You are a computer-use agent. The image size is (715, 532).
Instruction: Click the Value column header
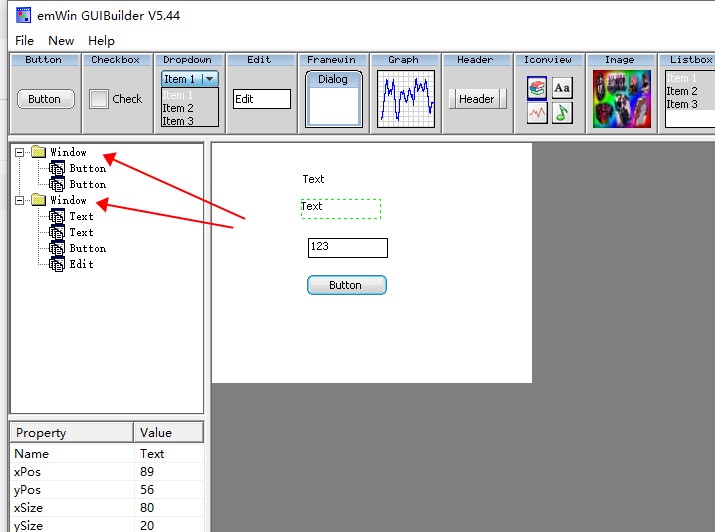[169, 432]
